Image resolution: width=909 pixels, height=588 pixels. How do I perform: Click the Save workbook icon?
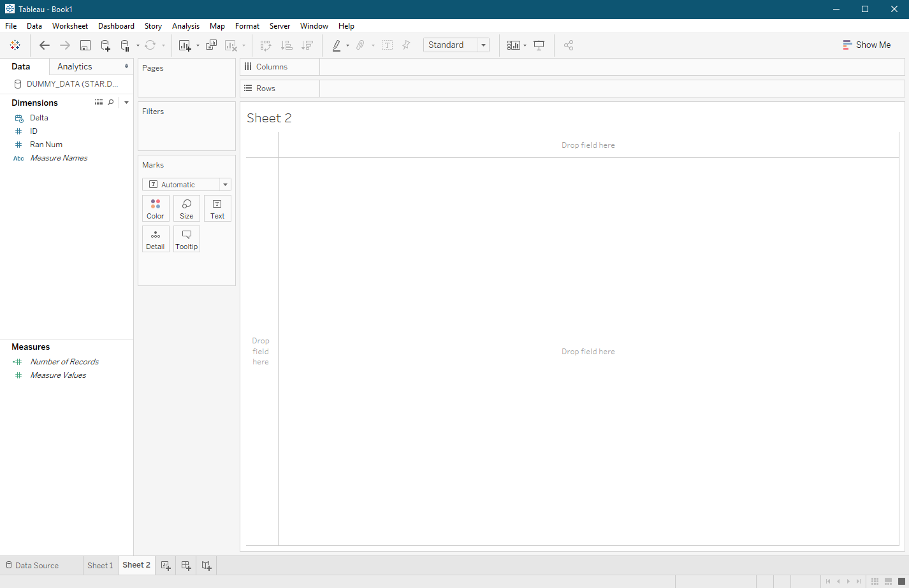tap(85, 45)
